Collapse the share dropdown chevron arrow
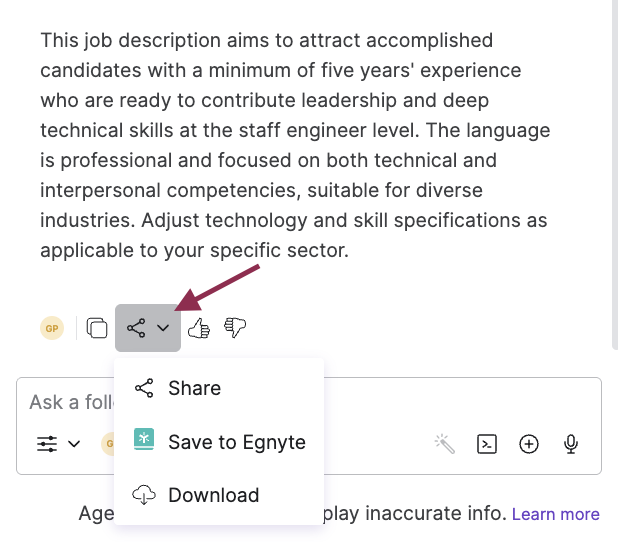 click(163, 328)
